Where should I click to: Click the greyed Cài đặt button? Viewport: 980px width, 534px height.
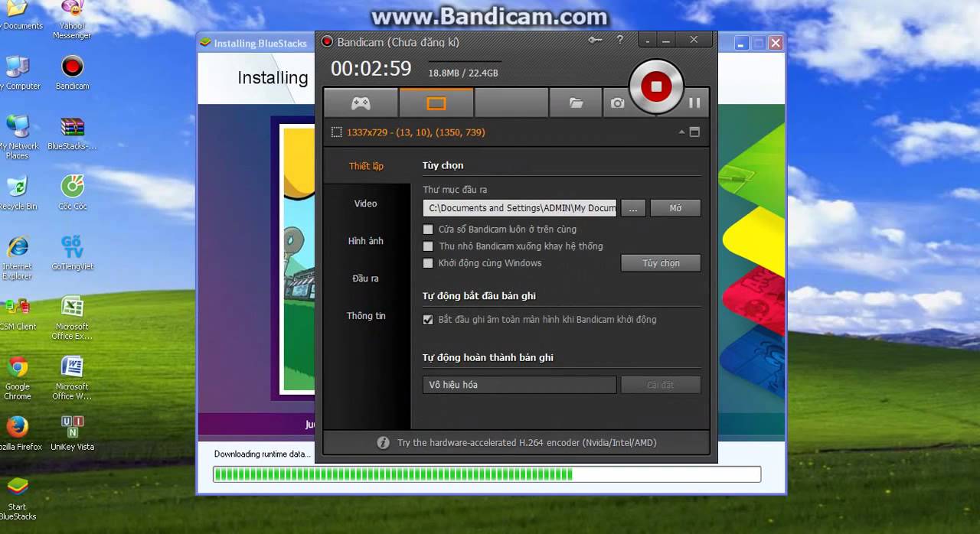click(661, 385)
